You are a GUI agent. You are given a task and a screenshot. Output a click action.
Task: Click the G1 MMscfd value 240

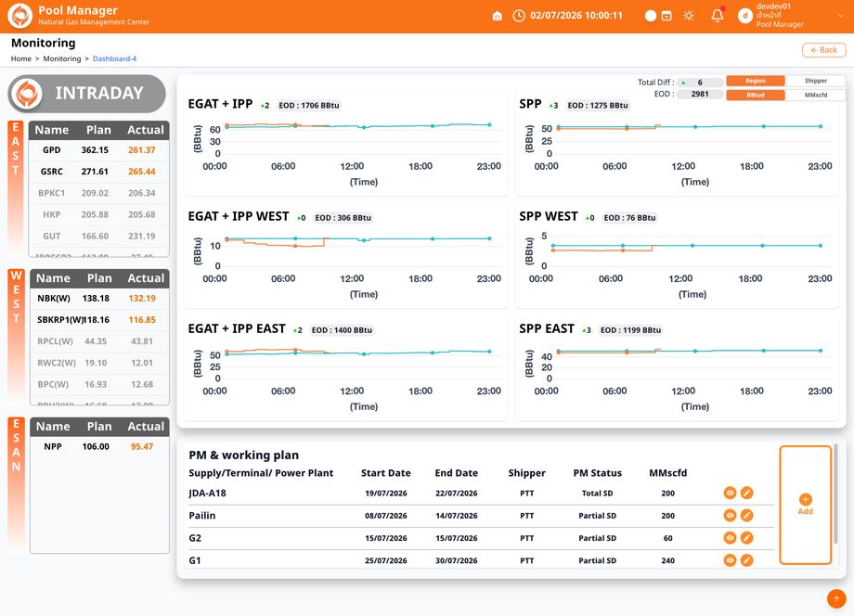pos(667,560)
